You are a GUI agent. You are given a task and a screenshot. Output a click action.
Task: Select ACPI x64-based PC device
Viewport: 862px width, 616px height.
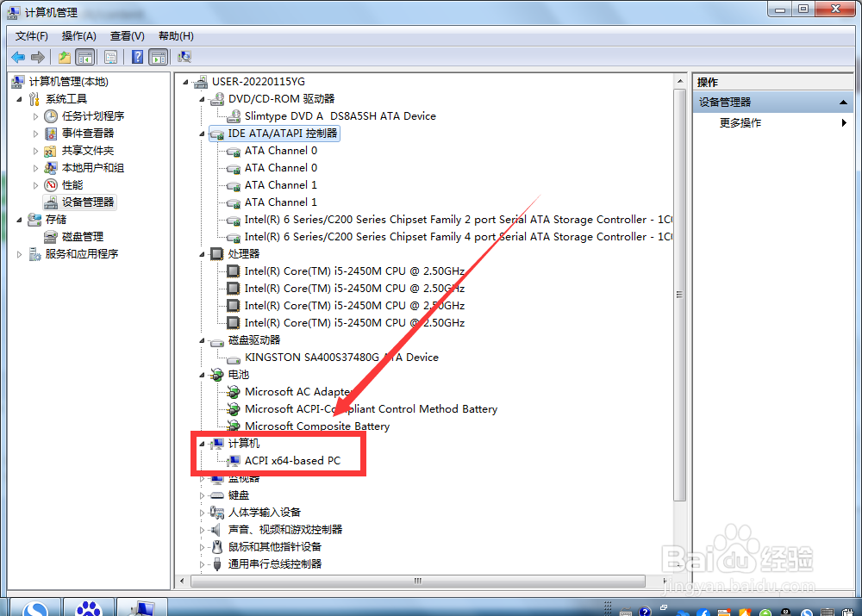tap(292, 460)
